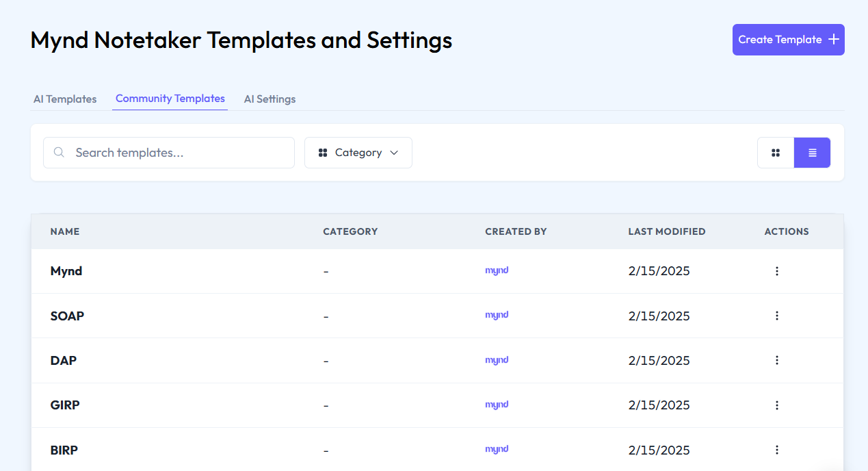The image size is (868, 471).
Task: Switch to the AI Templates tab
Action: pyautogui.click(x=65, y=99)
